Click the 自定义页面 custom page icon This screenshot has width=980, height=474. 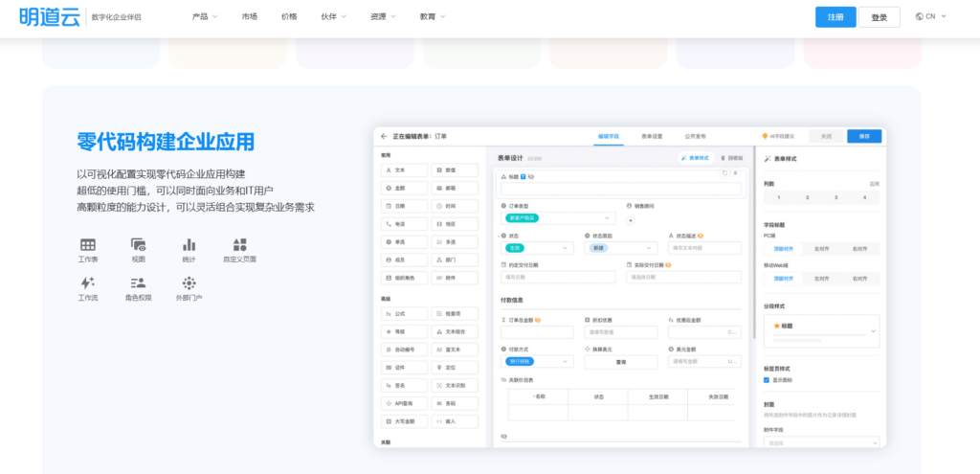click(240, 244)
